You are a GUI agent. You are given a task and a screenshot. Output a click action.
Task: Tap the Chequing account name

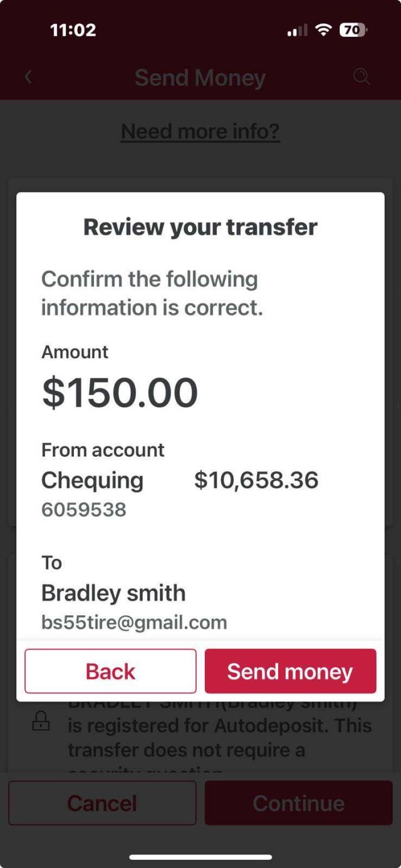coord(92,481)
